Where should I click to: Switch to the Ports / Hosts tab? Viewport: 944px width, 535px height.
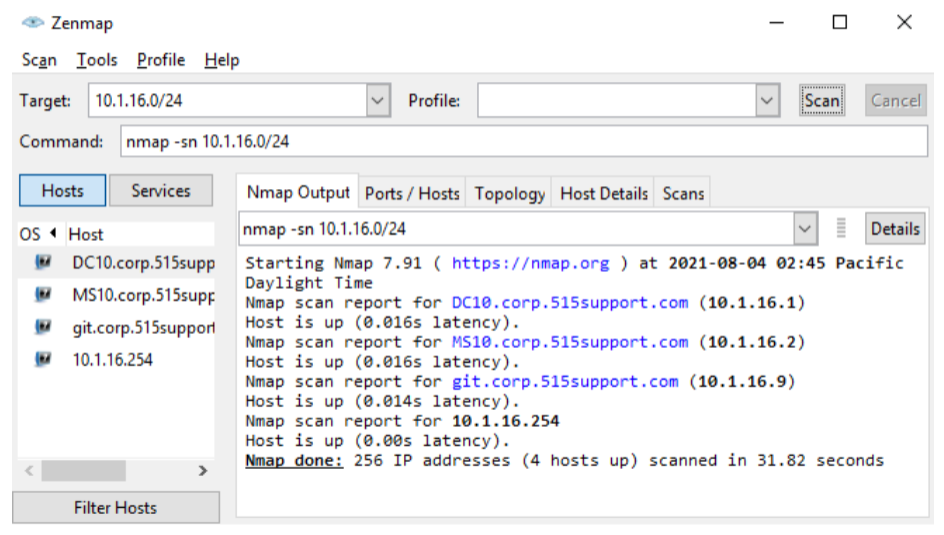click(412, 194)
